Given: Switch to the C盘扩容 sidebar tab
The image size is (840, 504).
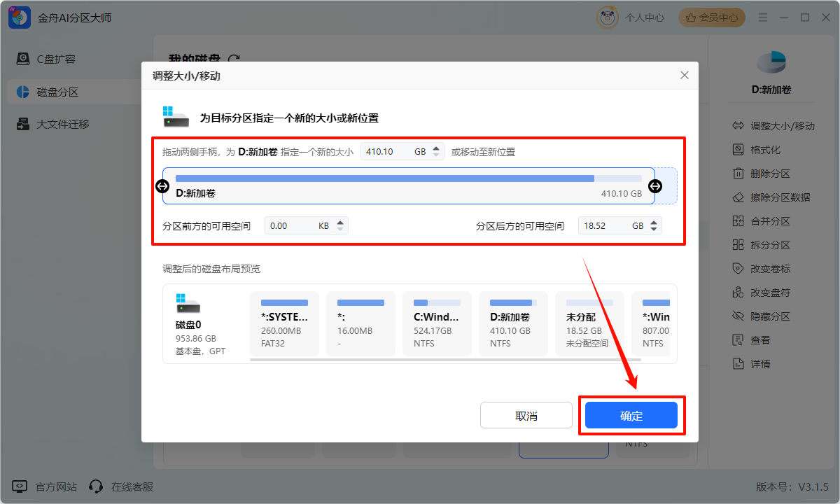Looking at the screenshot, I should [x=56, y=59].
